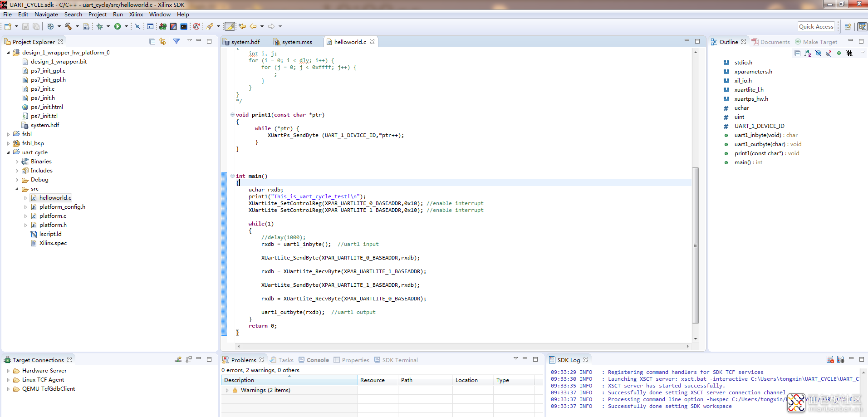Switch to the system.mss editor tab
The width and height of the screenshot is (868, 417).
click(297, 42)
